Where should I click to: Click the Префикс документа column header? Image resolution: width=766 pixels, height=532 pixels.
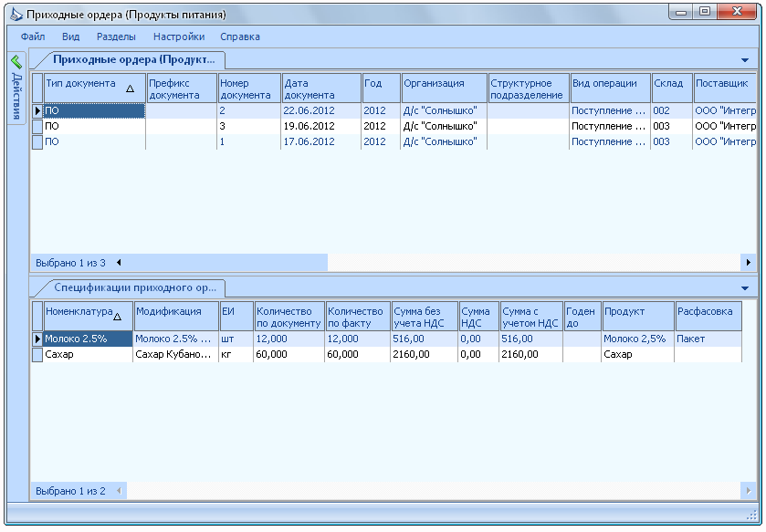coord(182,88)
